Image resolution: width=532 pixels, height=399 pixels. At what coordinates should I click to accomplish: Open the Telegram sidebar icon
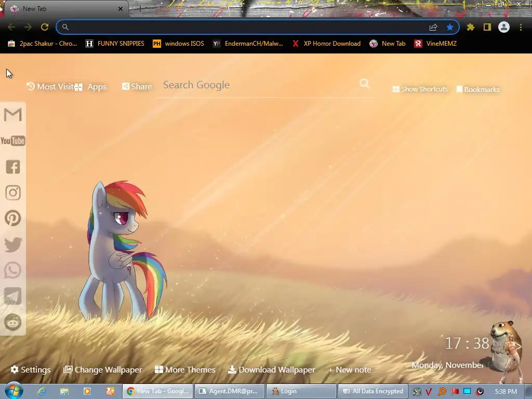click(x=13, y=296)
